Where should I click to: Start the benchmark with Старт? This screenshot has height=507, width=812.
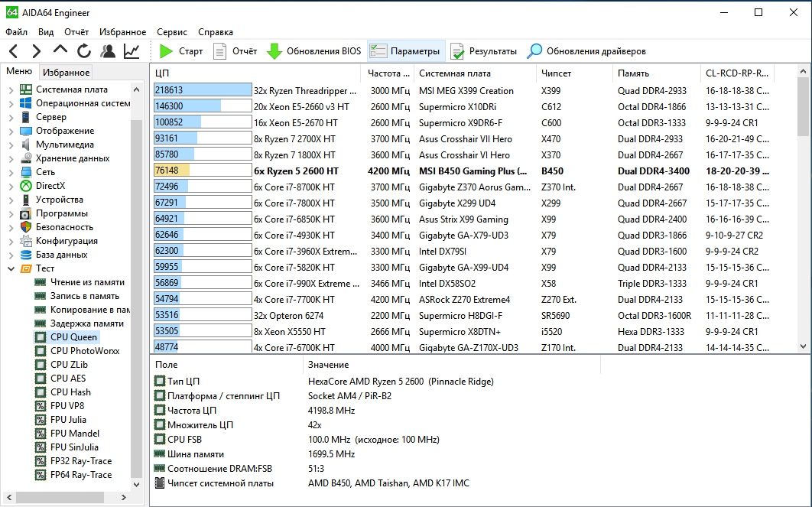(x=181, y=51)
